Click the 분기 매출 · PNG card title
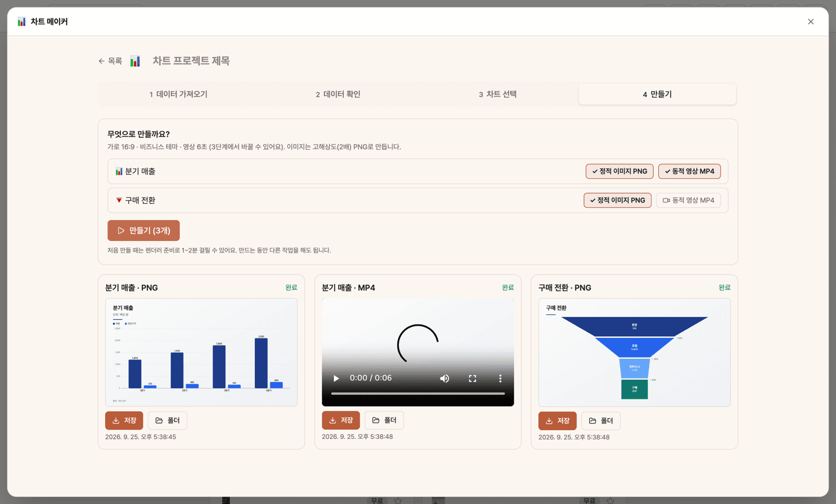Screen dimensions: 836x504 coord(132,288)
